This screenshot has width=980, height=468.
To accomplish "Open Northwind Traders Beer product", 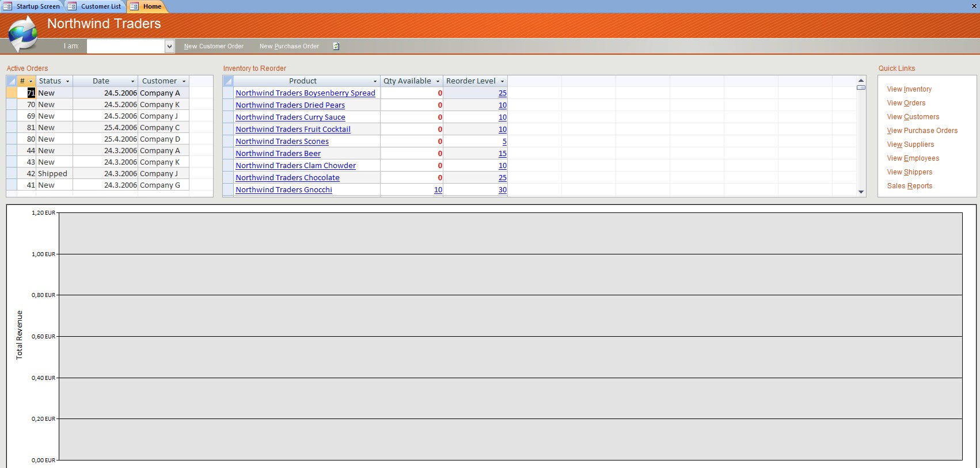I will [x=278, y=153].
